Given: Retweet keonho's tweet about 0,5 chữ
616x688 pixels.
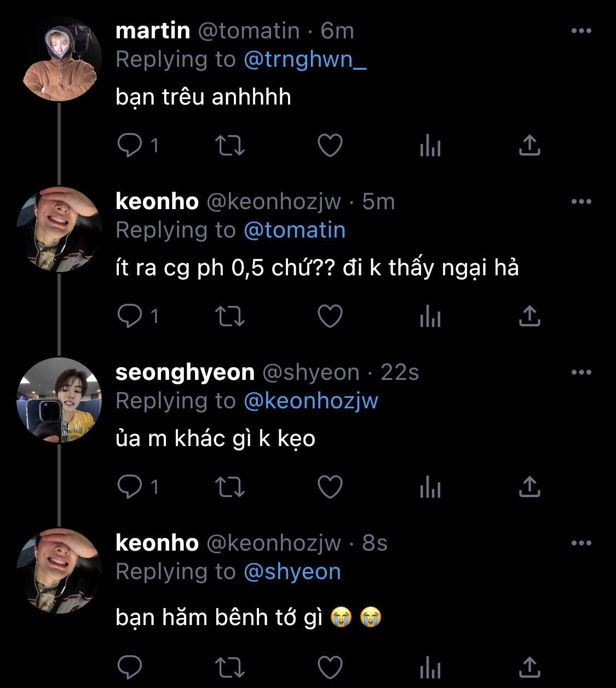Looking at the screenshot, I should coord(230,316).
